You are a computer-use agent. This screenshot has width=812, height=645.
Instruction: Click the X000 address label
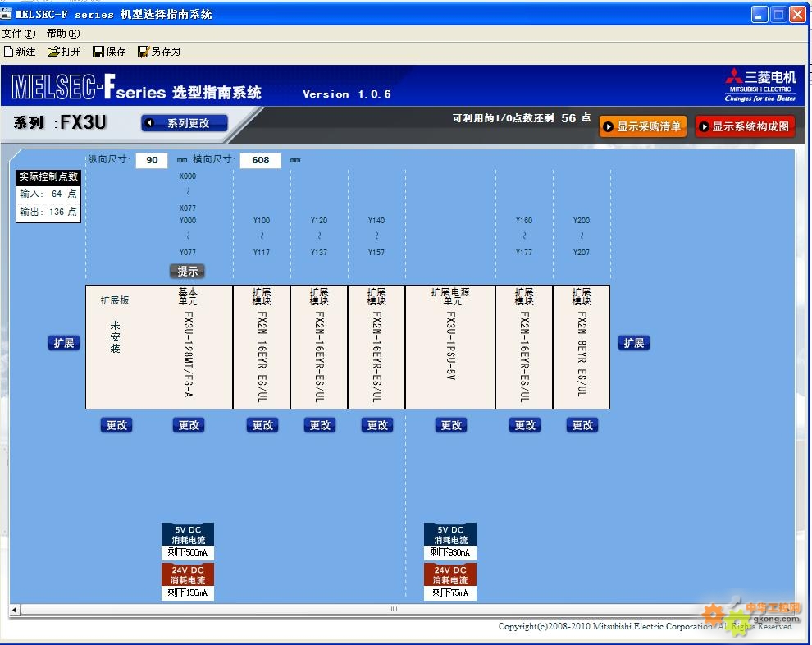188,176
